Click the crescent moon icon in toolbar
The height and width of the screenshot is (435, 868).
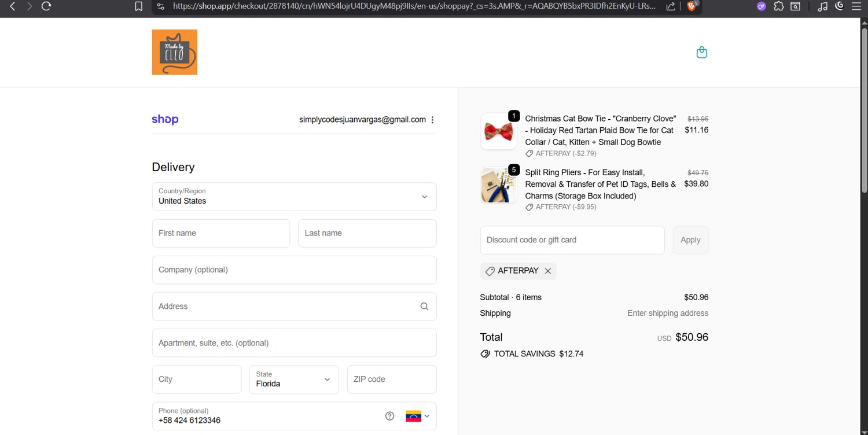coord(840,6)
